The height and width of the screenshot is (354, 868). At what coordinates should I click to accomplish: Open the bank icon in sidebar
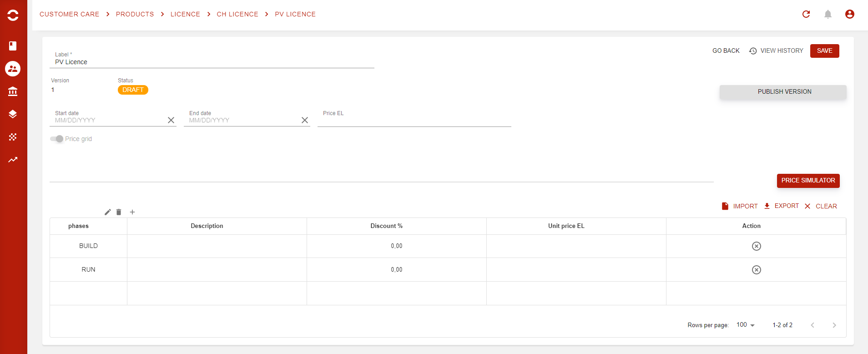click(13, 91)
